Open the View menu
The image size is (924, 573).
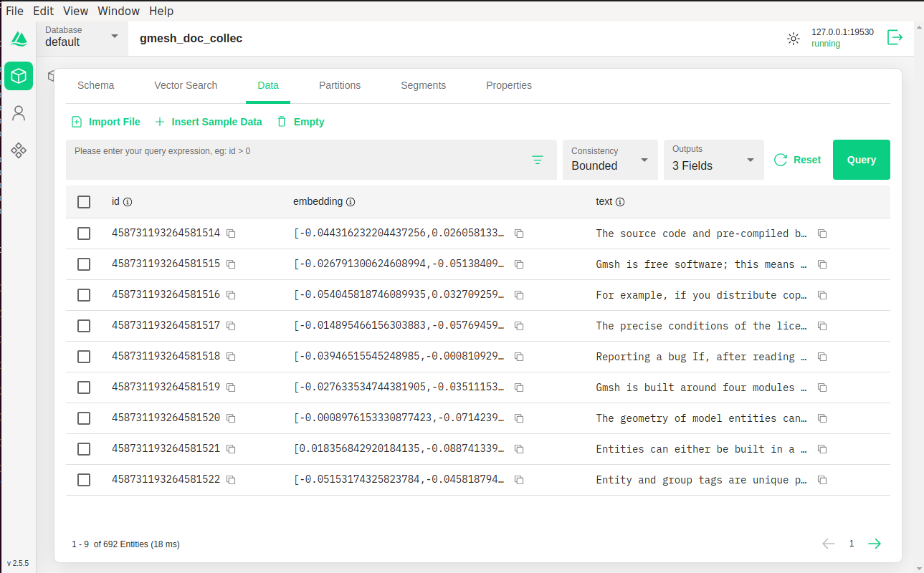75,11
